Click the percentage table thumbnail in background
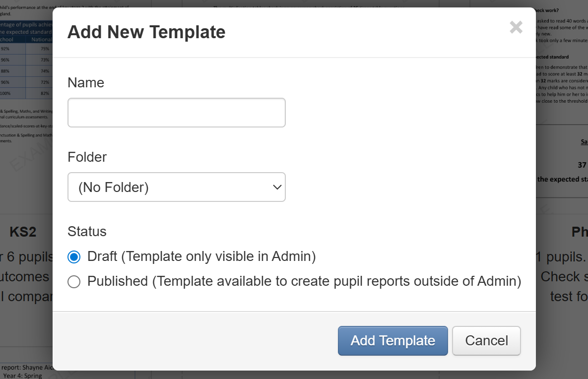 (x=26, y=64)
